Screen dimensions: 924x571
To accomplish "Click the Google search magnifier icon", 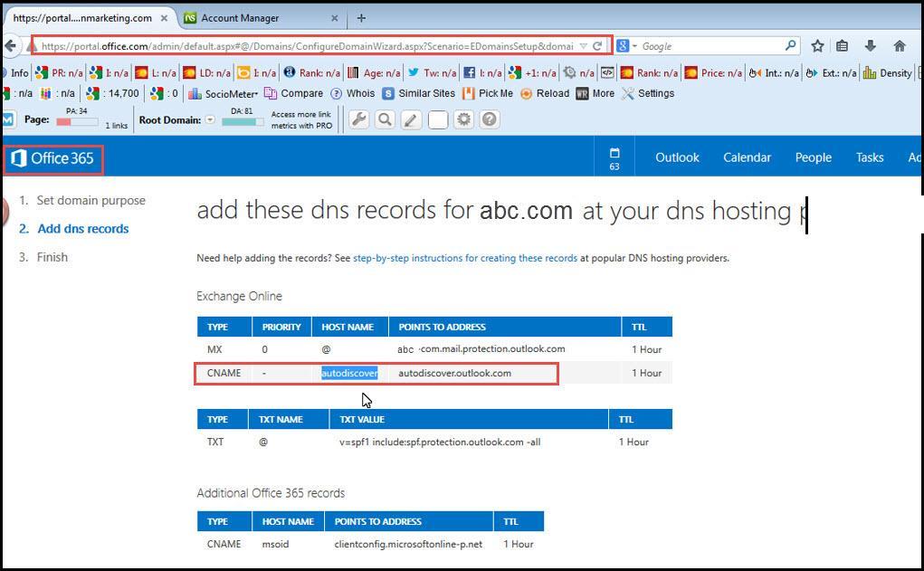I will (x=790, y=45).
